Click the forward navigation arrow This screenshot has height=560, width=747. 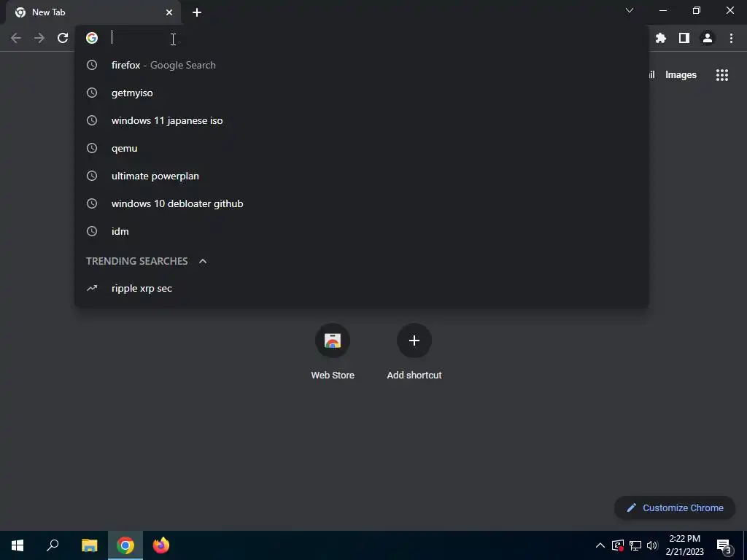click(39, 38)
